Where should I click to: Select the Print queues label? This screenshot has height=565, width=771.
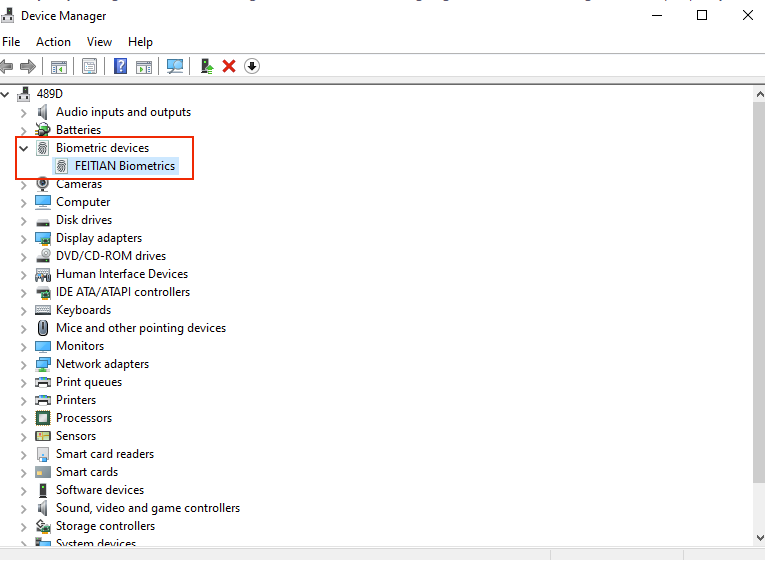(x=89, y=382)
